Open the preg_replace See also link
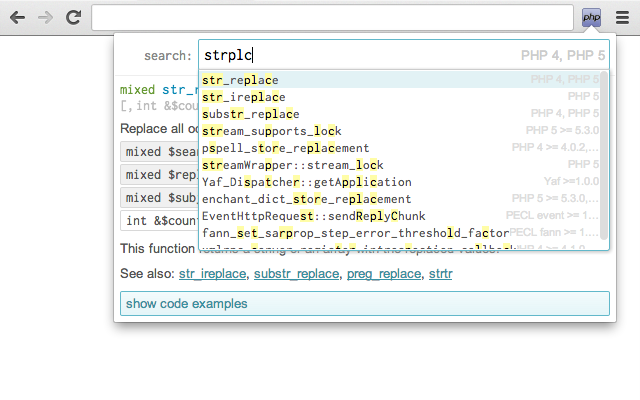Viewport: 640px width, 400px height. (x=384, y=274)
